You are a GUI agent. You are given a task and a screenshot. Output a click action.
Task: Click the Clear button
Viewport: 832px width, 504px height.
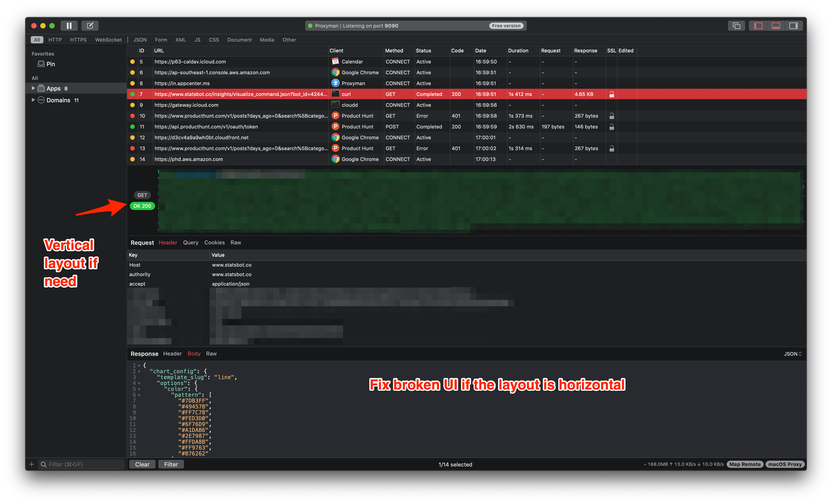(142, 464)
